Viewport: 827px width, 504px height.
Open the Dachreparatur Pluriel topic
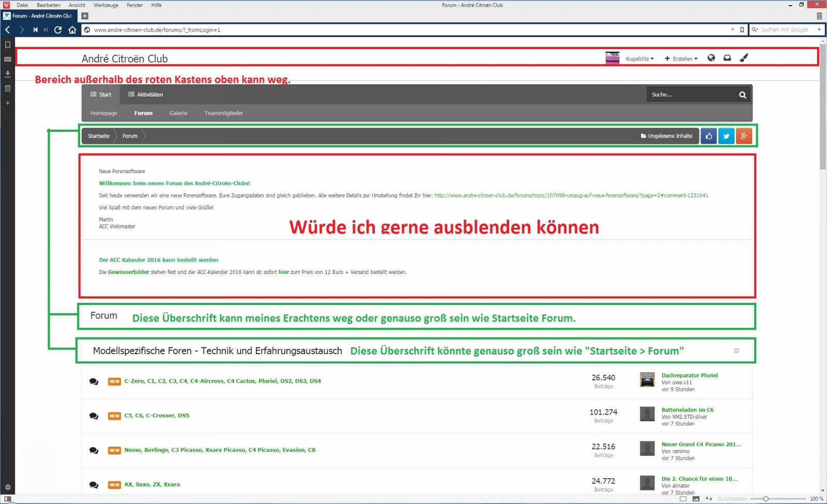[x=690, y=375]
